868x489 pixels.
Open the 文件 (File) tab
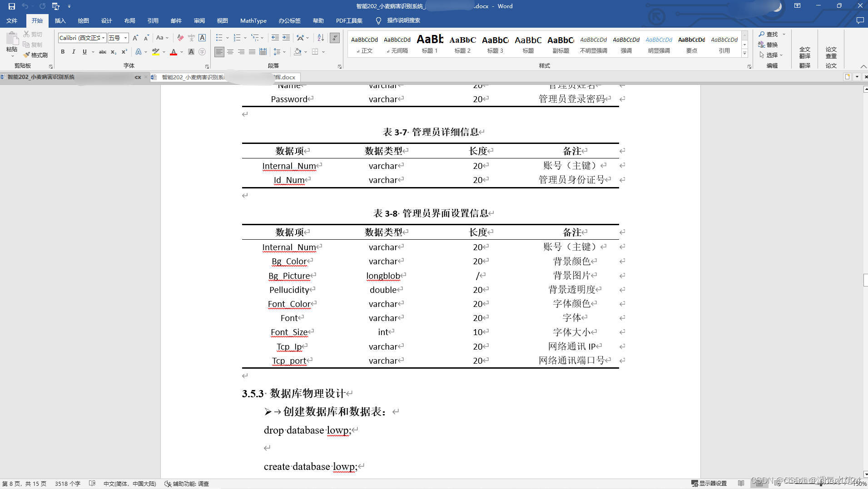tap(12, 20)
